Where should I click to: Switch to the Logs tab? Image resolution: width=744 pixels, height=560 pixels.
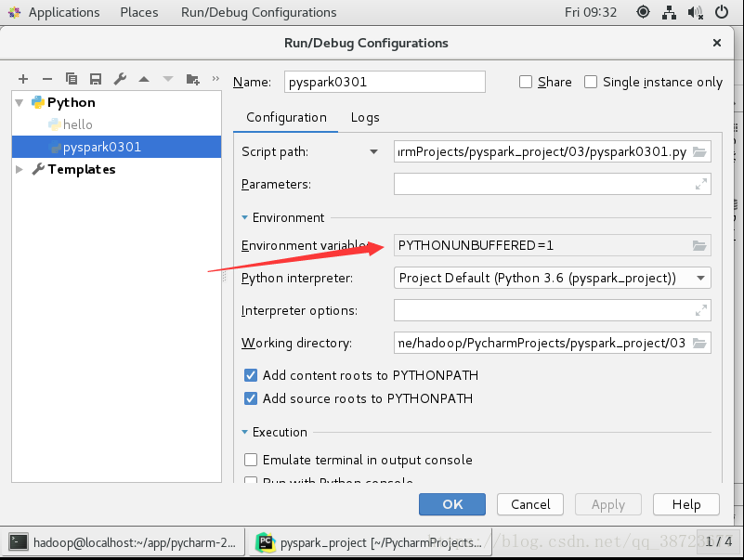pos(365,117)
